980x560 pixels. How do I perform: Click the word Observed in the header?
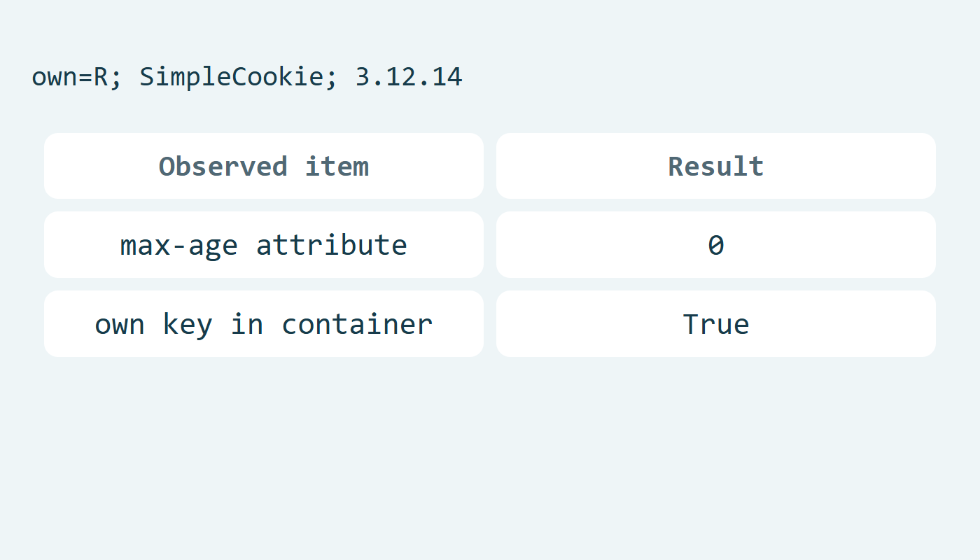click(x=223, y=166)
